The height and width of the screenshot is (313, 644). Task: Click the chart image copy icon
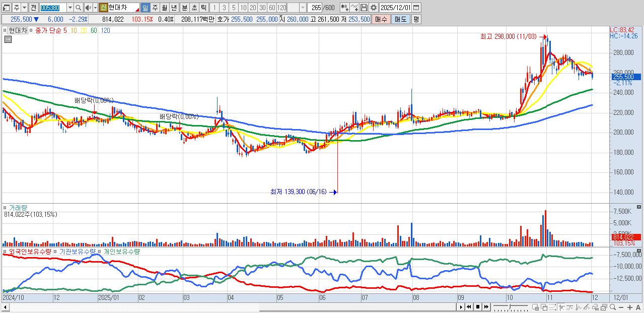[604, 307]
